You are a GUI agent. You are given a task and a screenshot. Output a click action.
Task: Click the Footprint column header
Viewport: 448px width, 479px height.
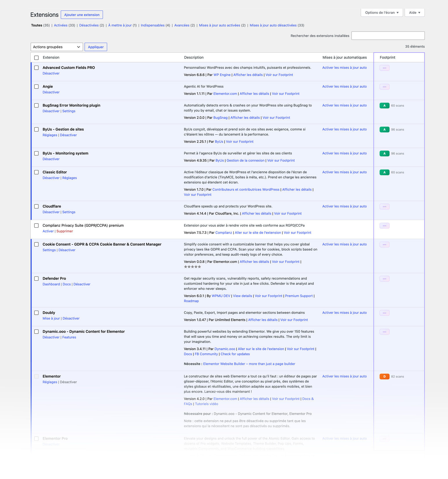(x=387, y=57)
